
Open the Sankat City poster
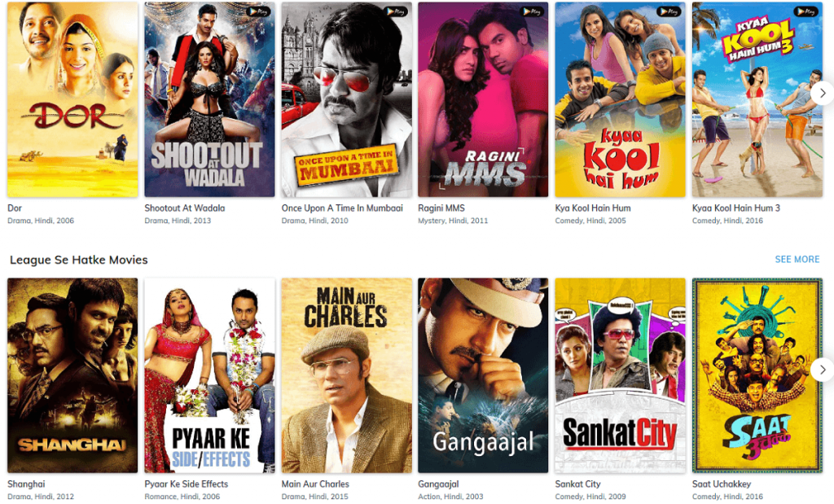pos(620,375)
